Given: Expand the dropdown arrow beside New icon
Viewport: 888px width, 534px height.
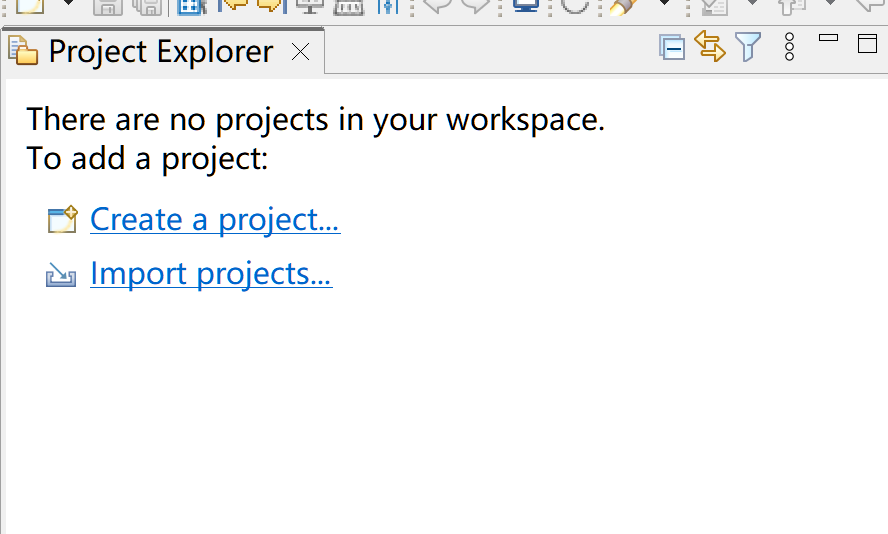Looking at the screenshot, I should [68, 4].
